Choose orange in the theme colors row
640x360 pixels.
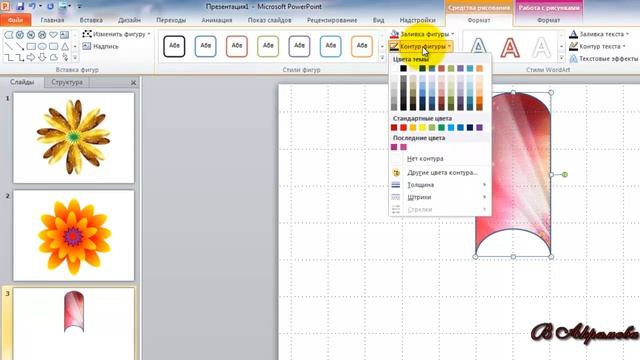coord(480,68)
